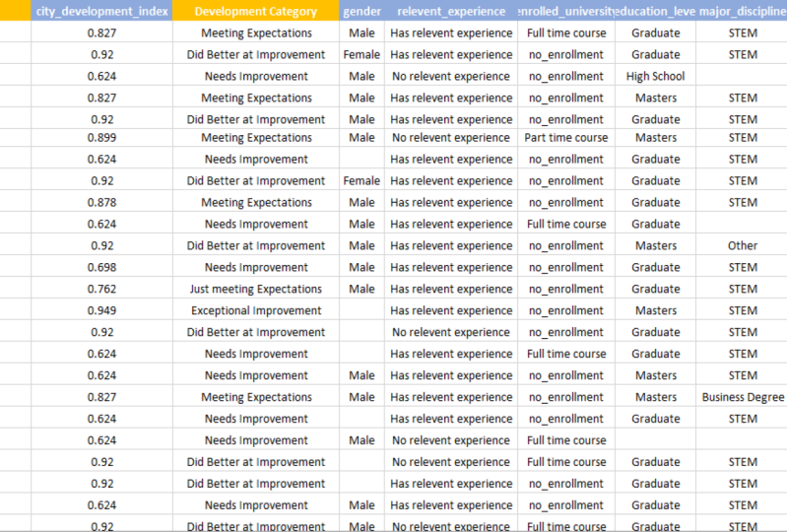
Task: Click 'Has relevent experience' in the 0.698 row
Action: click(451, 267)
